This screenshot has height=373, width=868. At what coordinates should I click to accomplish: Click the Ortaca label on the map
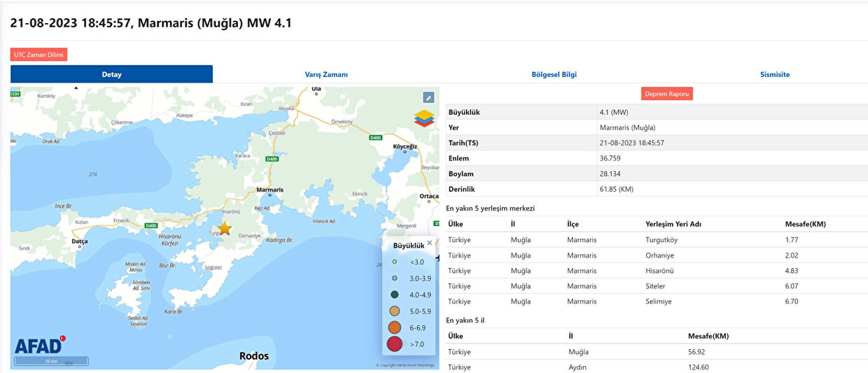coord(429,197)
